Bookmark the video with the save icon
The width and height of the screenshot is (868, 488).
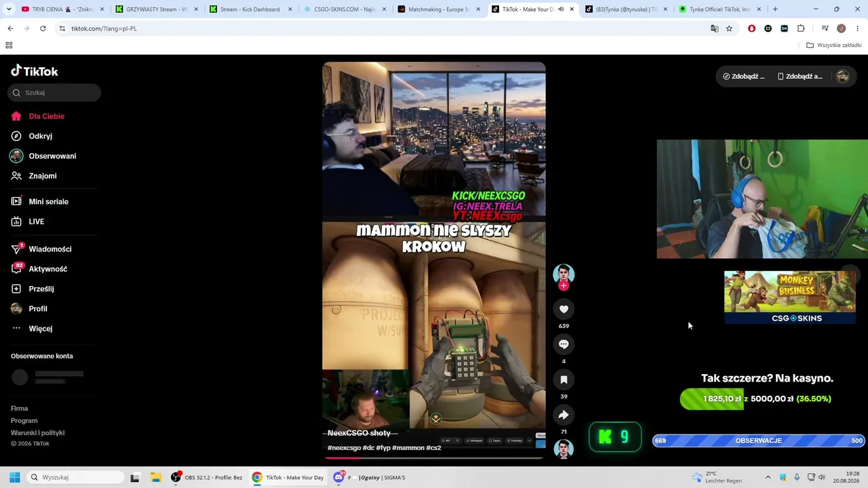[x=564, y=380]
